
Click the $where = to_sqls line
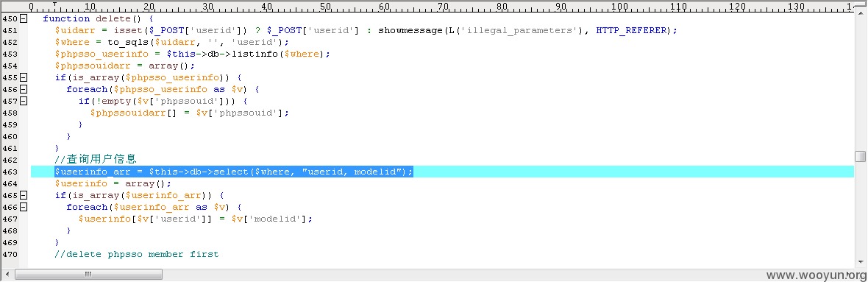click(171, 42)
